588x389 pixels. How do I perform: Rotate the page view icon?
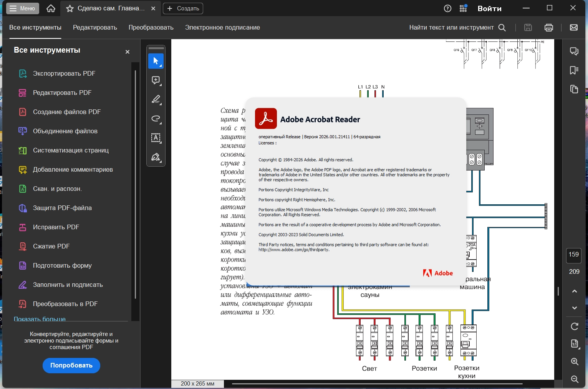(x=575, y=326)
